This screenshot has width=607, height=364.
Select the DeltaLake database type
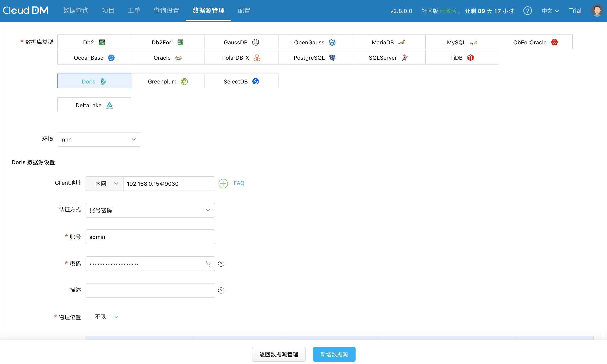[x=94, y=105]
